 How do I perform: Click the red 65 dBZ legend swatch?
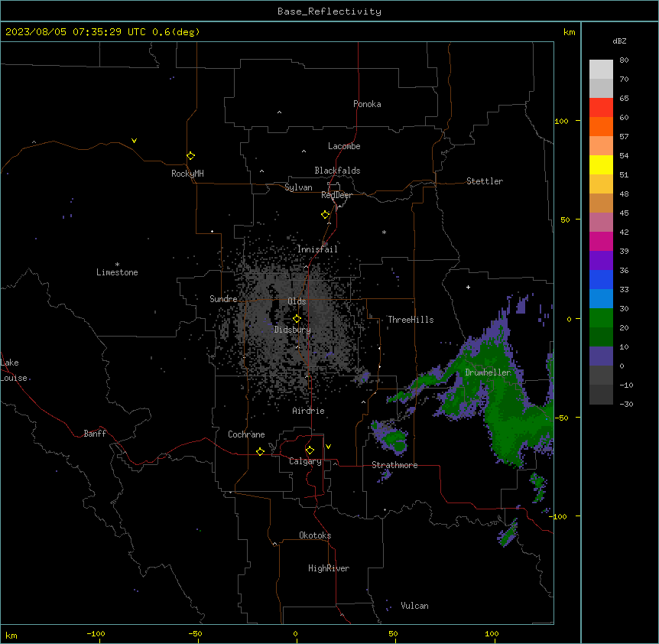(601, 107)
